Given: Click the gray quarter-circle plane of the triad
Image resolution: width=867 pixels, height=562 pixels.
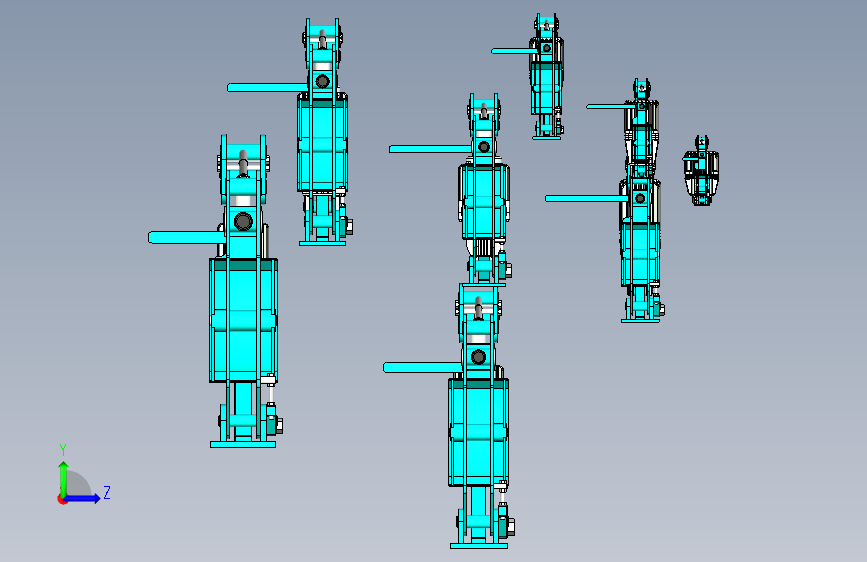Looking at the screenshot, I should point(78,484).
